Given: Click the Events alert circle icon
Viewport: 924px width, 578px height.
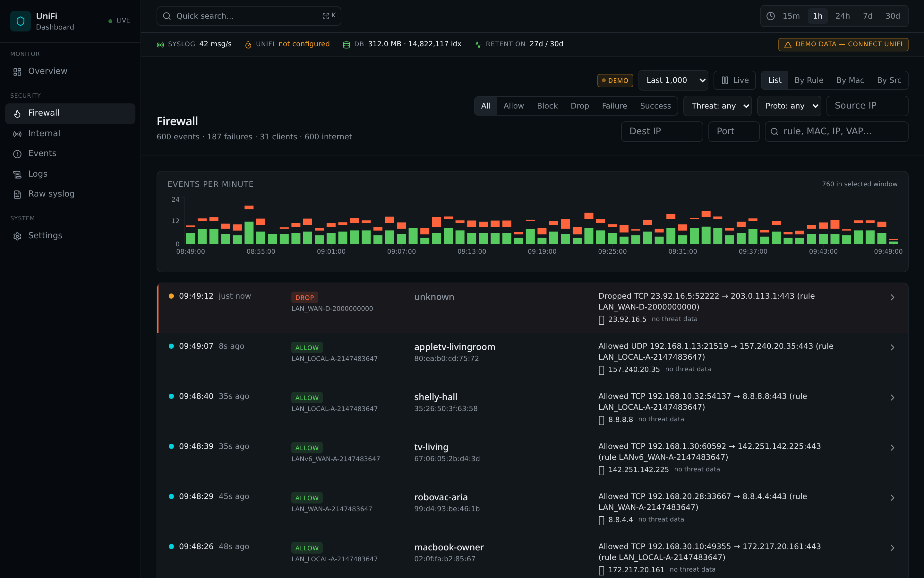Looking at the screenshot, I should (x=17, y=154).
